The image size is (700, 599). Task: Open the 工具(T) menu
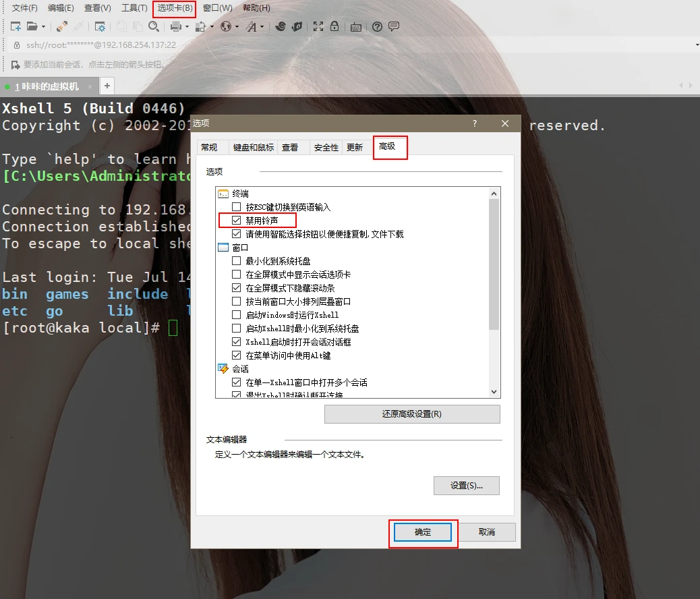click(133, 9)
